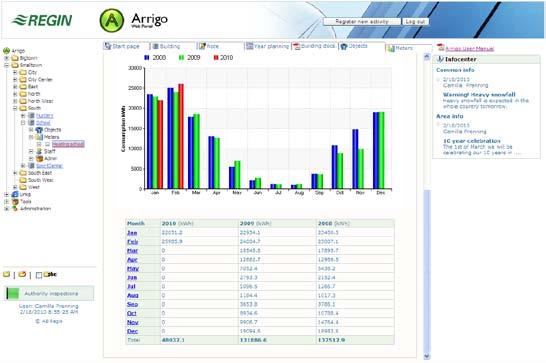Expand the City Center folder node
Image resolution: width=546 pixels, height=363 pixels.
click(15, 79)
